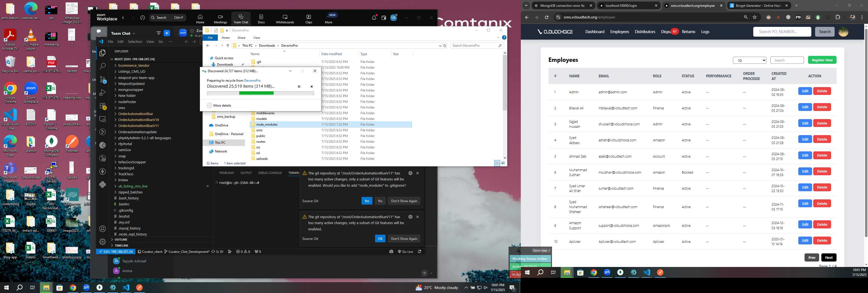This screenshot has height=293, width=868.
Task: Expand the OrderAutomationBlueV11 folder
Action: pos(138,126)
